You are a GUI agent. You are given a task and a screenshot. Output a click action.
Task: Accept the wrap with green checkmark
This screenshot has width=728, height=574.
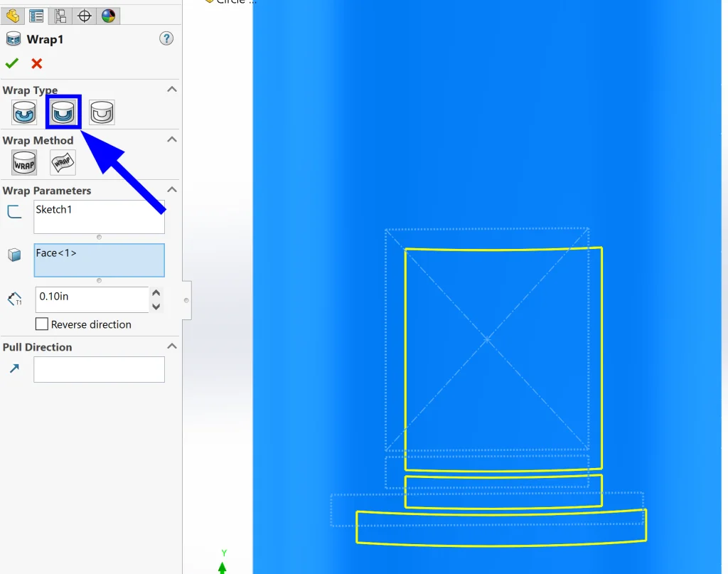tap(12, 63)
